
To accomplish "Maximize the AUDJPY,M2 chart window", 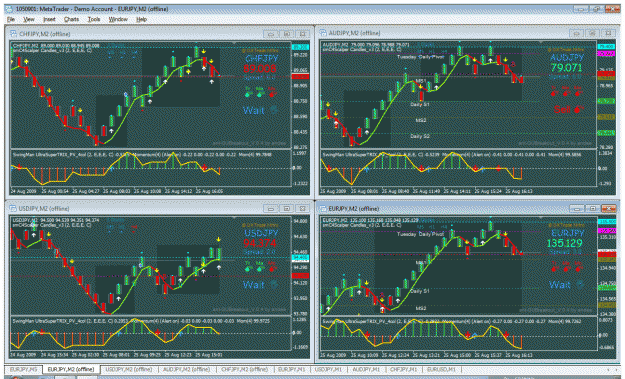I will pyautogui.click(x=592, y=33).
